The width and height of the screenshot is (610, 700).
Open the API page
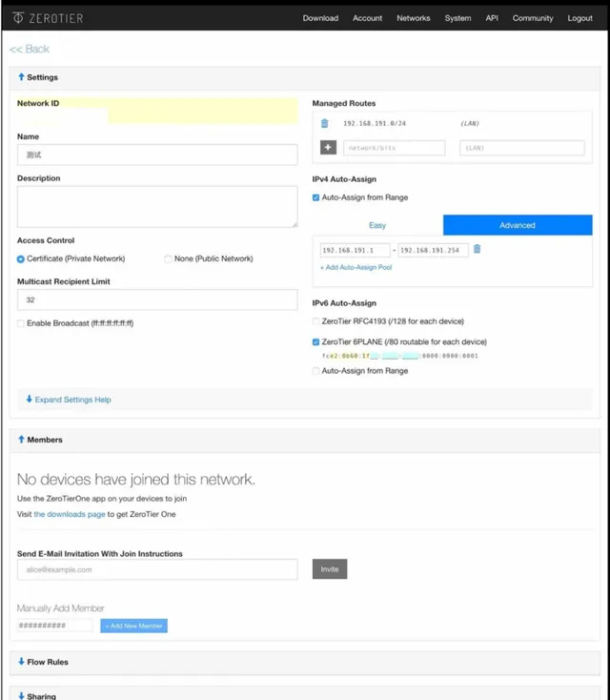[492, 18]
